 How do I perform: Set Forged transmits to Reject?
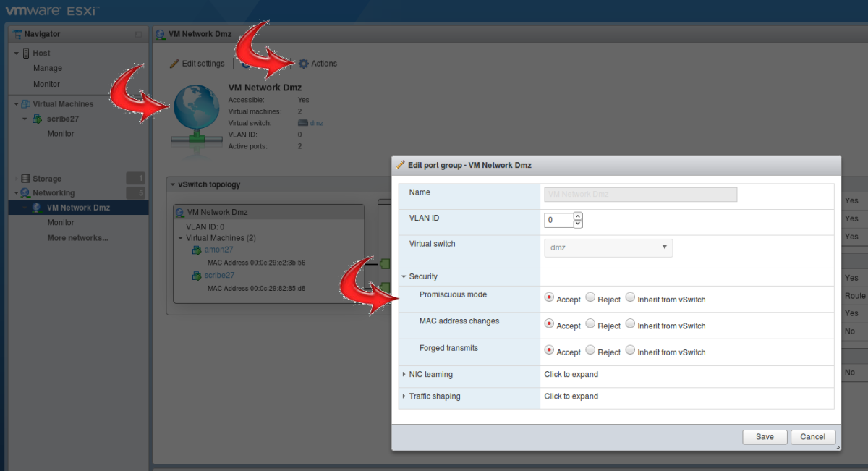pyautogui.click(x=590, y=350)
